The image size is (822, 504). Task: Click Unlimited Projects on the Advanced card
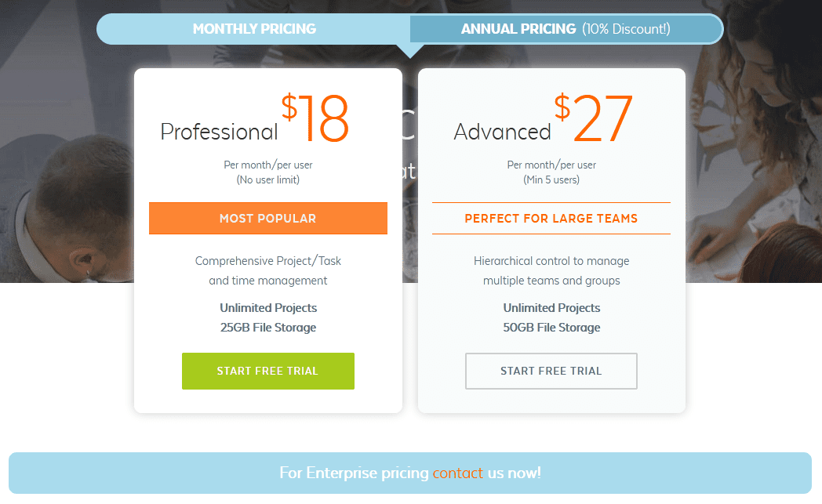tap(551, 307)
